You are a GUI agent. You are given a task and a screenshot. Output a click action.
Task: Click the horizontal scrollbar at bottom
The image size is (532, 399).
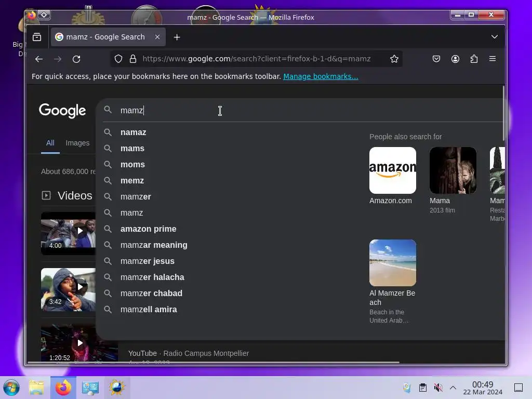tap(213, 362)
